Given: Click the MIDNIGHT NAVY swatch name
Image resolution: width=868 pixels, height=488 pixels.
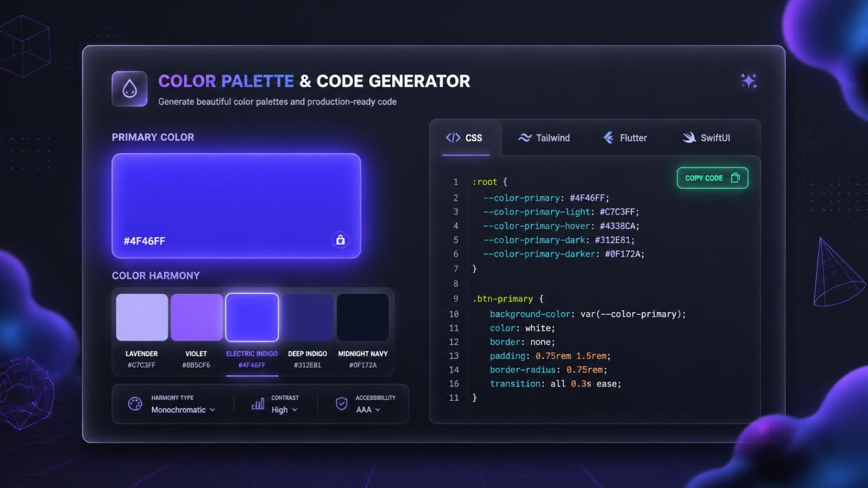Looking at the screenshot, I should click(363, 353).
